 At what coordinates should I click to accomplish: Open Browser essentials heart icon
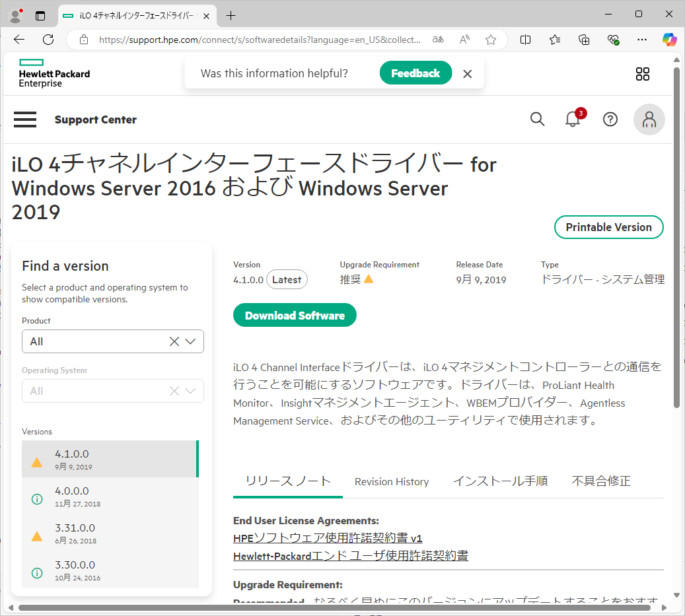[613, 40]
